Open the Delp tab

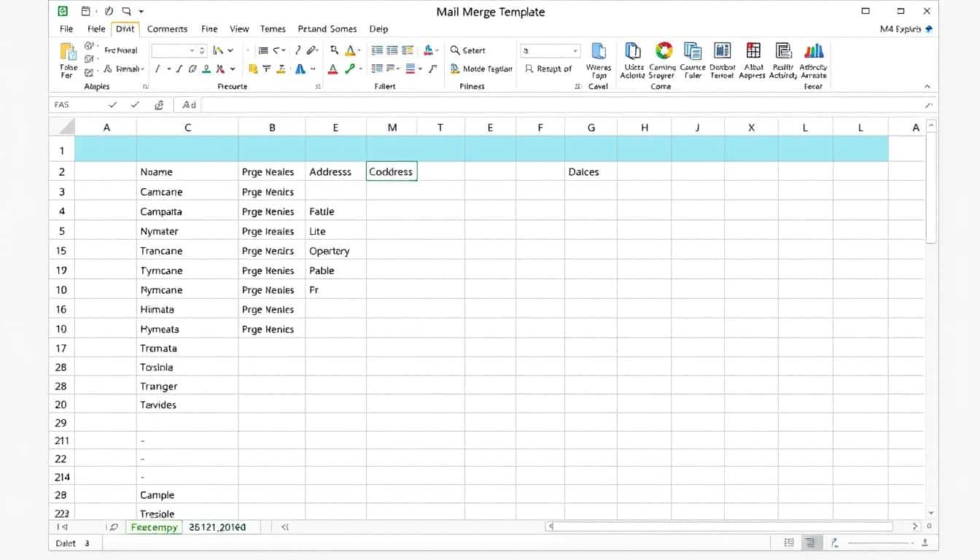378,29
